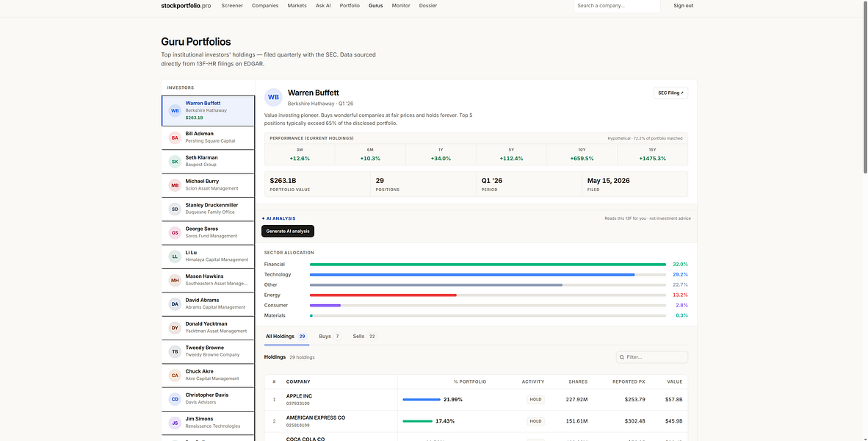Click Sign out

(x=683, y=6)
